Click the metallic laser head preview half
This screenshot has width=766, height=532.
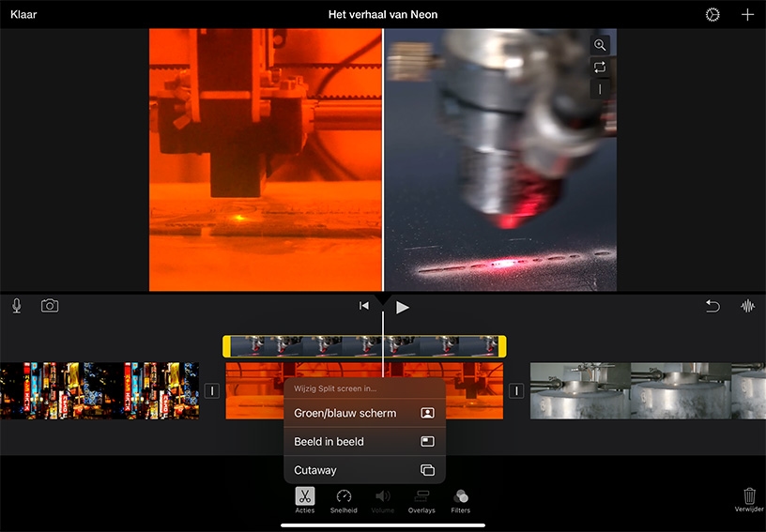point(500,160)
